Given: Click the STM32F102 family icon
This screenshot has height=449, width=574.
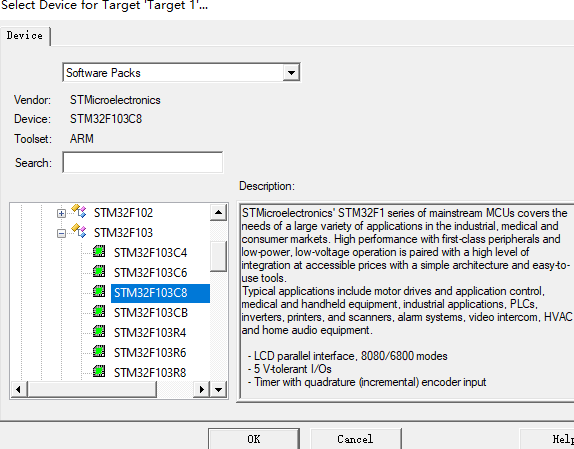Looking at the screenshot, I should [79, 211].
